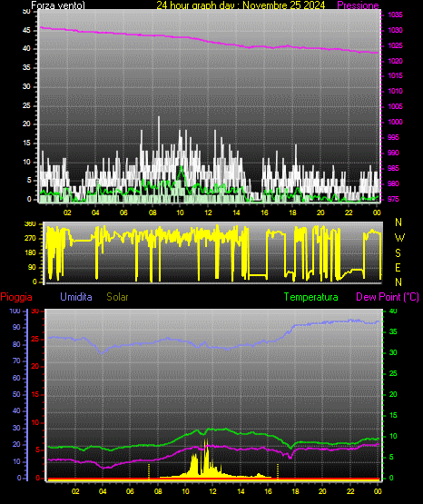423x504 pixels.
Task: Click the blue 'Umidita' legend label
Action: click(76, 297)
